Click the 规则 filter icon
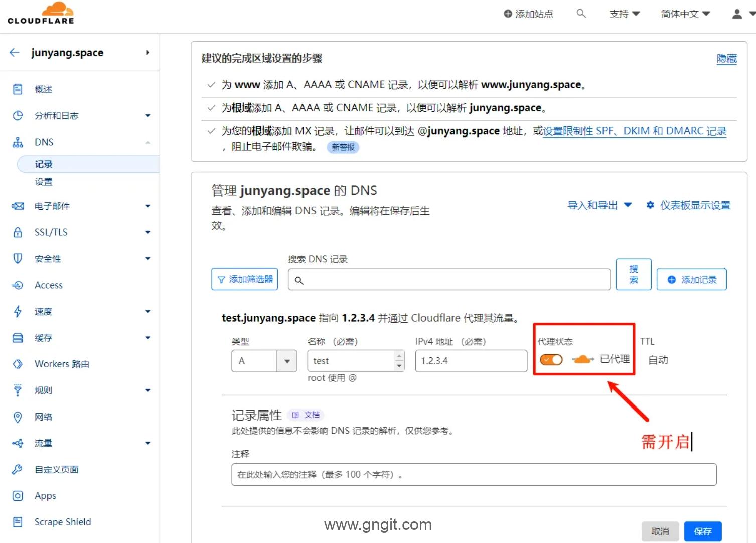Image resolution: width=756 pixels, height=543 pixels. point(18,390)
